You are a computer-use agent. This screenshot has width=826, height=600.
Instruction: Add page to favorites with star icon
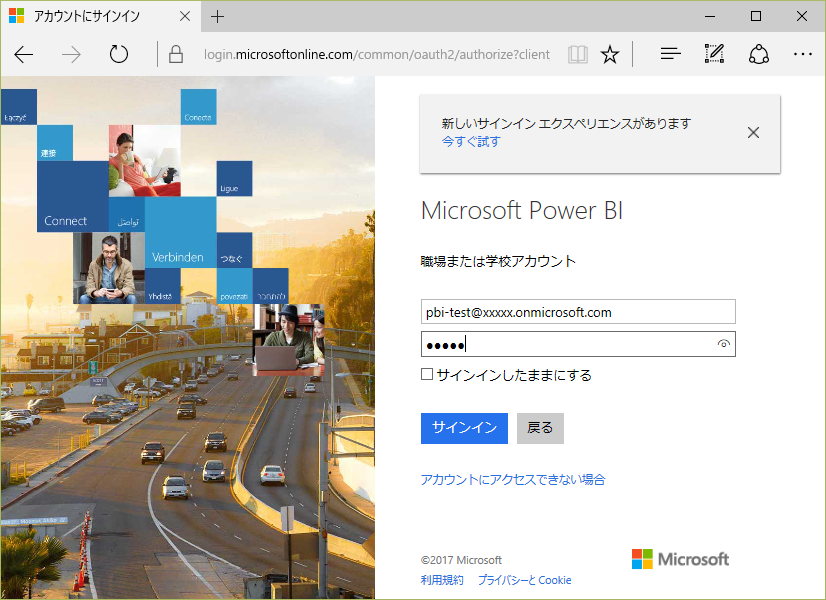coord(610,54)
